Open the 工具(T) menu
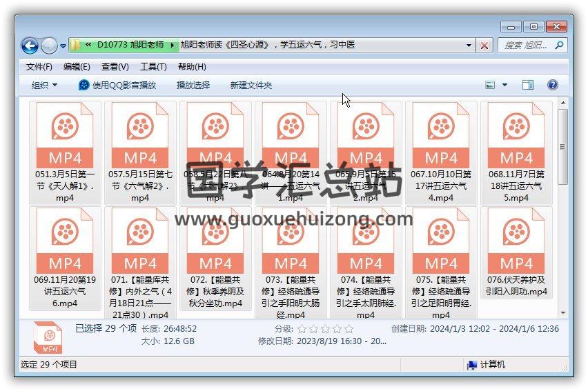This screenshot has width=588, height=391. click(153, 67)
